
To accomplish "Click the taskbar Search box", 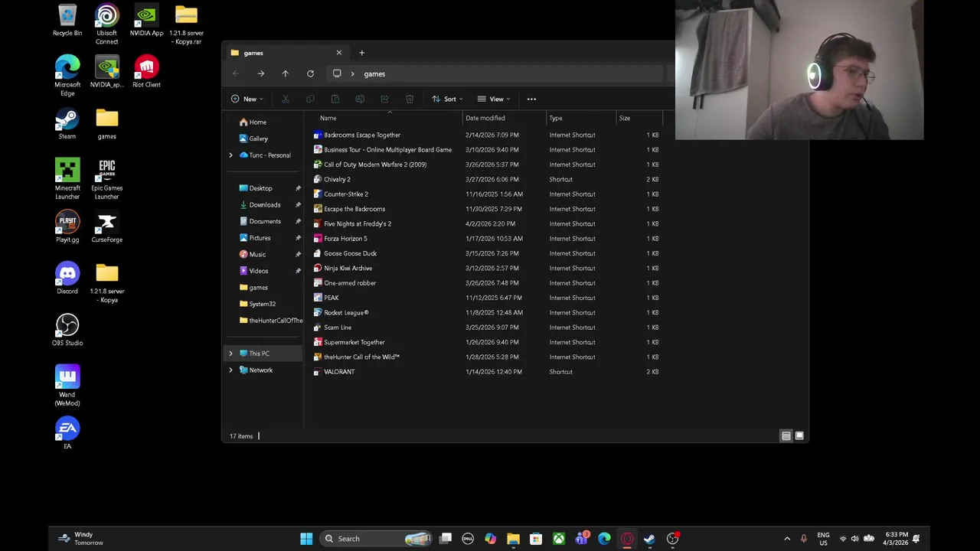I will pyautogui.click(x=375, y=539).
